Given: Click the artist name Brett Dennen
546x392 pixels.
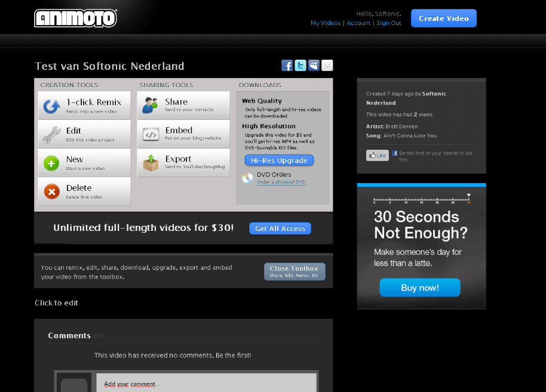Looking at the screenshot, I should (401, 126).
